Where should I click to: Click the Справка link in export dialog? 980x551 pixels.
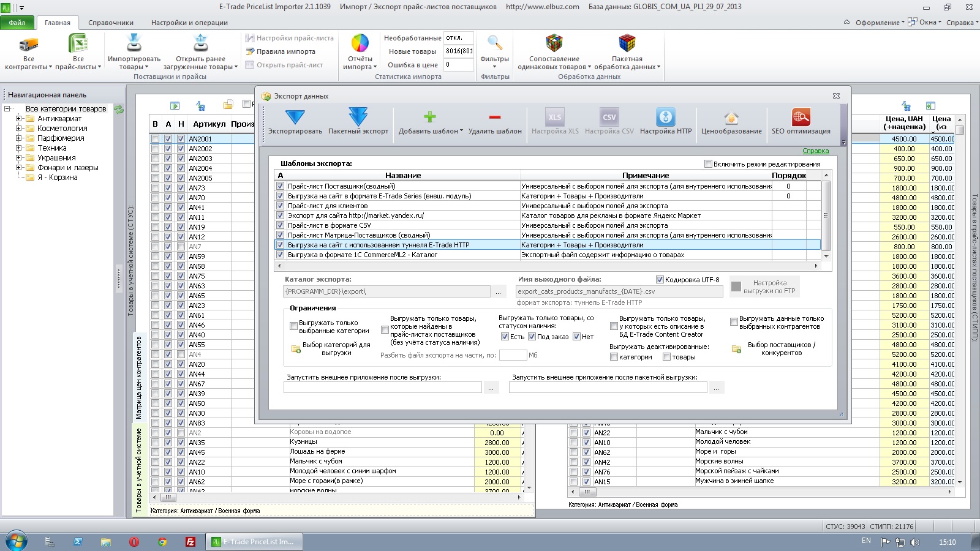[x=815, y=151]
